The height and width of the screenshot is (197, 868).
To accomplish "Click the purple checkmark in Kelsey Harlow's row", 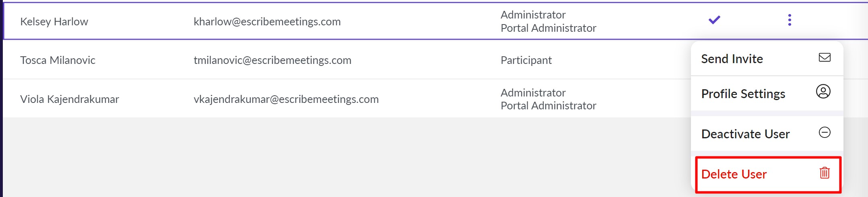I will click(x=714, y=20).
